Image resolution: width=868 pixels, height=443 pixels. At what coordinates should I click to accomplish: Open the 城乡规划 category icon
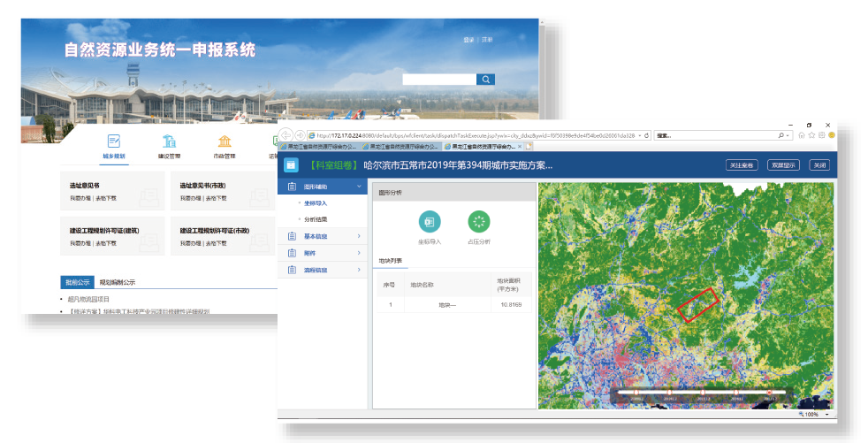click(113, 141)
